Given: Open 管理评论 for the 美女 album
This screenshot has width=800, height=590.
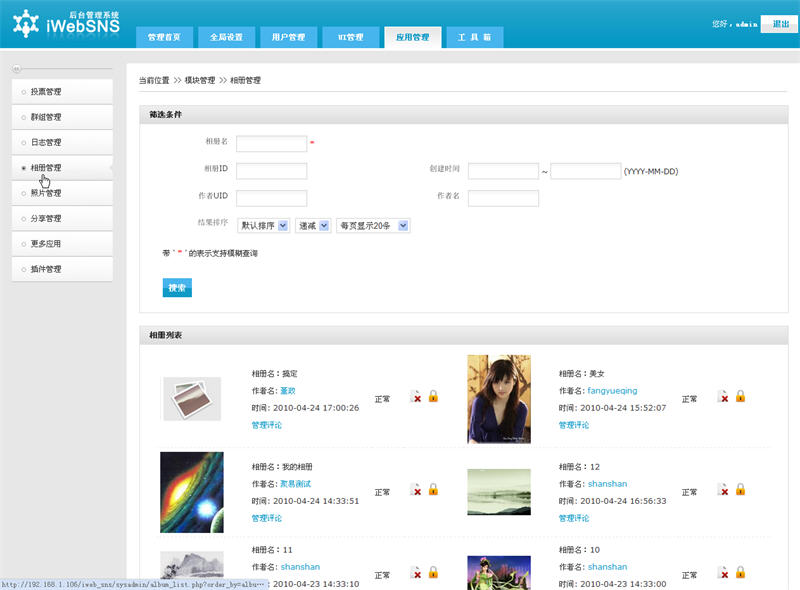Looking at the screenshot, I should tap(573, 425).
